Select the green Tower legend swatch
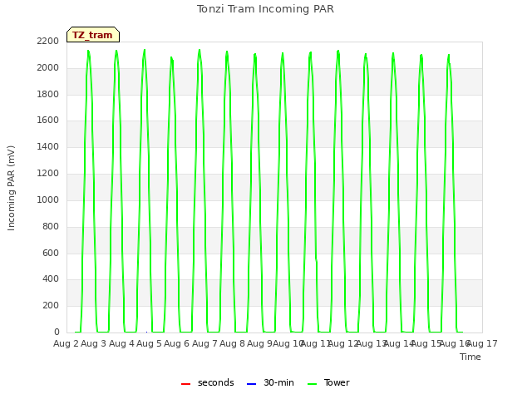The image size is (532, 399). click(312, 384)
